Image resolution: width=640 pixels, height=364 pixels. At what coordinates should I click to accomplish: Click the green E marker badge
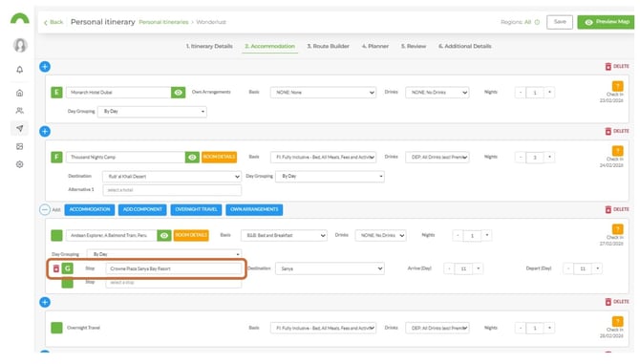[x=56, y=93]
